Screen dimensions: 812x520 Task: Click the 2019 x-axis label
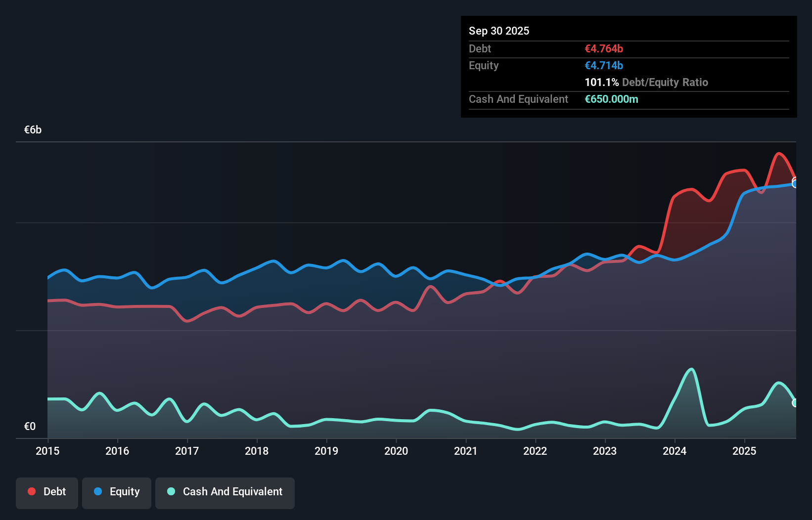point(326,451)
